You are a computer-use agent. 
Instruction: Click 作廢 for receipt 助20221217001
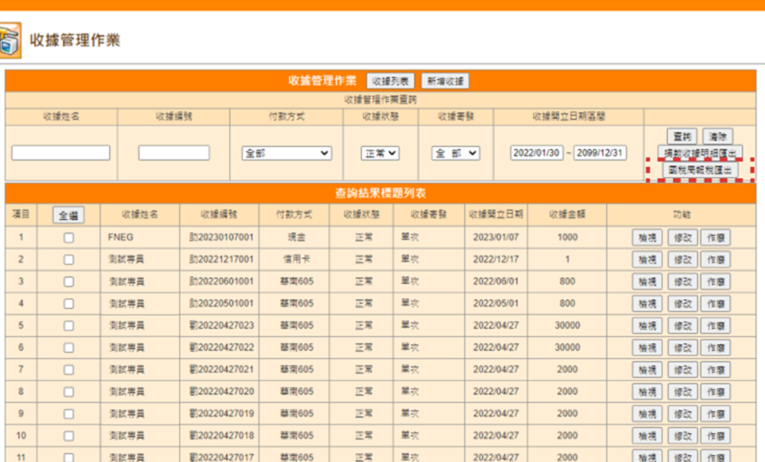716,260
